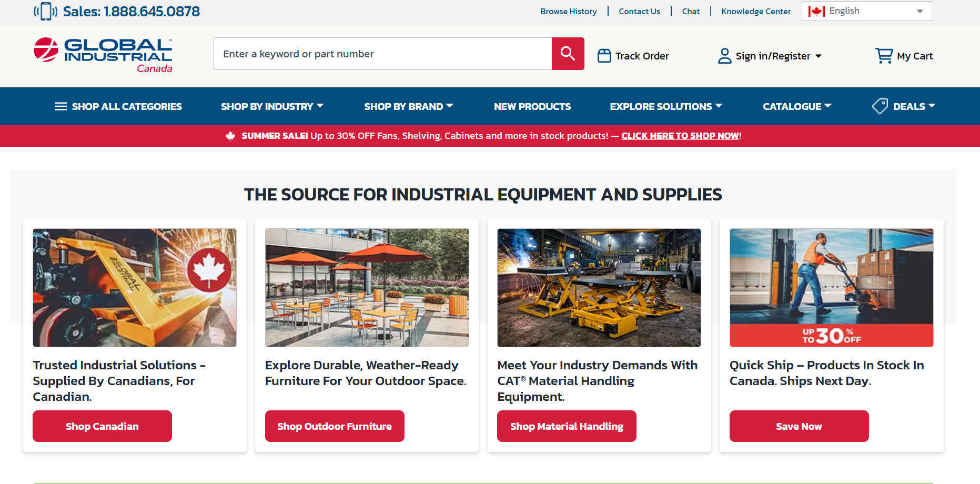
Task: Open Knowledge Center link
Action: (756, 12)
